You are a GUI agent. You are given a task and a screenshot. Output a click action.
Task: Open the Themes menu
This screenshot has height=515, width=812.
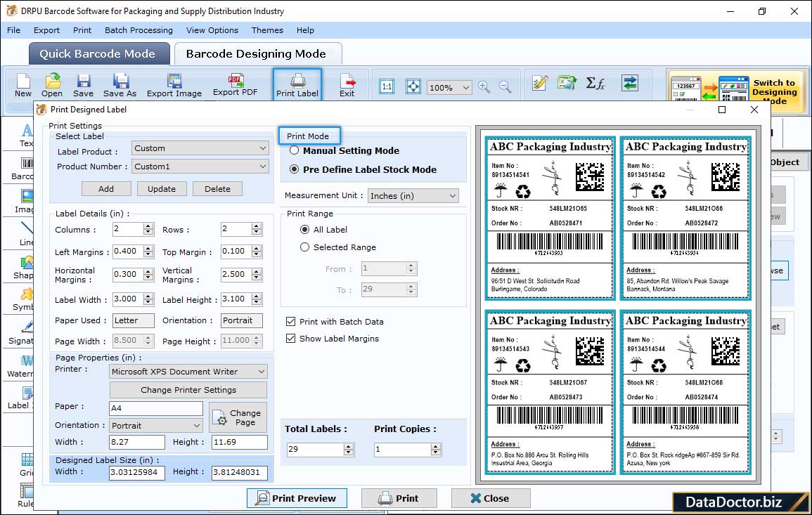coord(267,30)
